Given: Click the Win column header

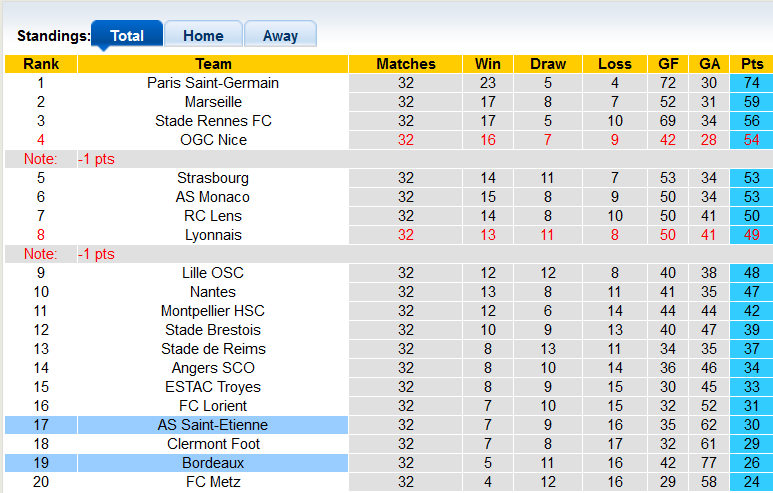Looking at the screenshot, I should pyautogui.click(x=488, y=64).
